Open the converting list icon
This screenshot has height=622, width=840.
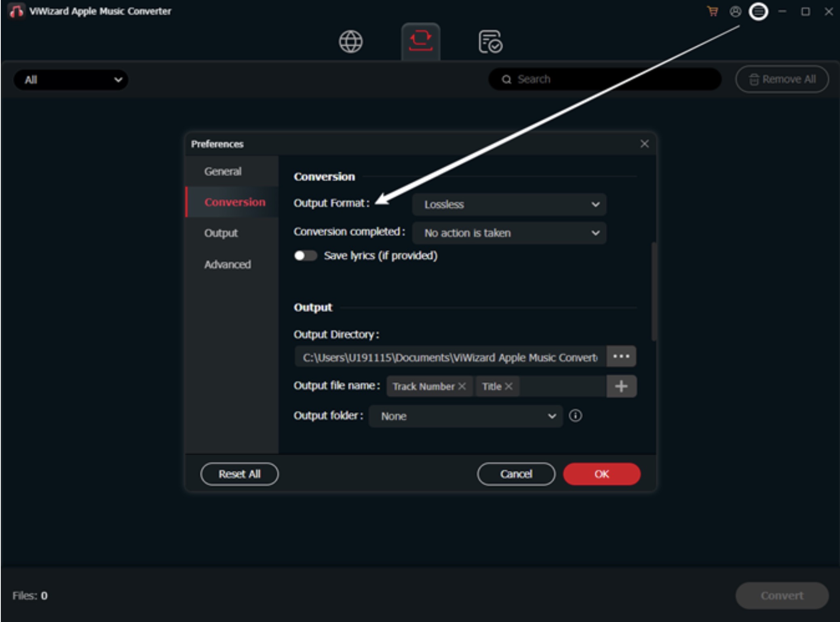[420, 42]
